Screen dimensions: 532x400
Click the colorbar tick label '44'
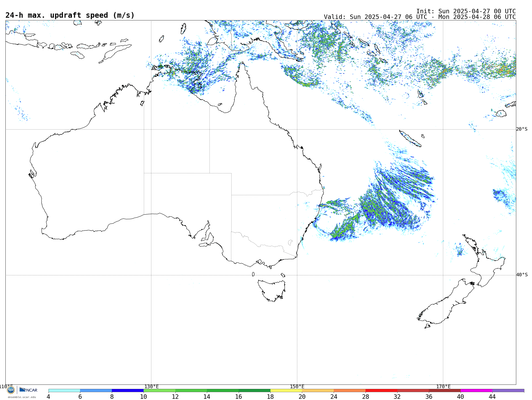[x=492, y=397]
